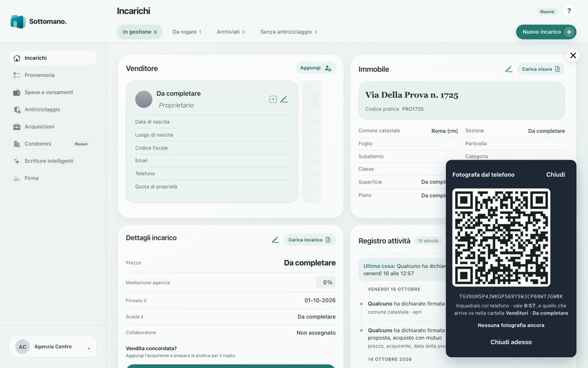This screenshot has width=588, height=368.
Task: Click the Mediazione agenzia 0% field
Action: (x=326, y=282)
